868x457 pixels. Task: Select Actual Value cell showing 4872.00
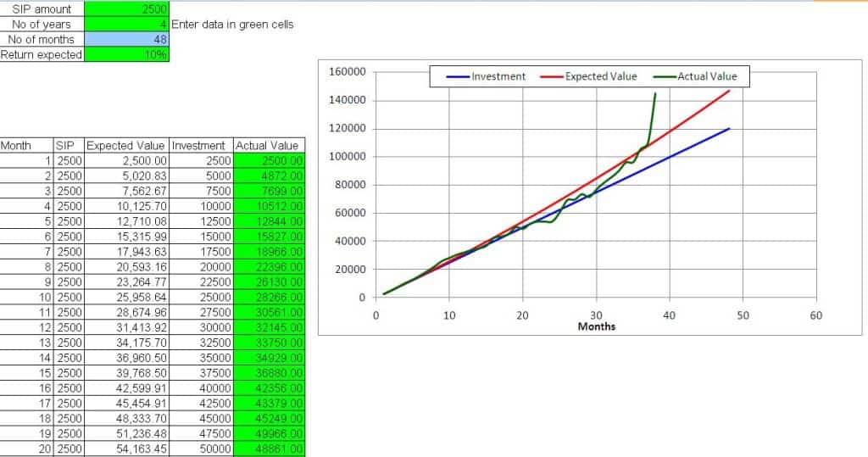pyautogui.click(x=268, y=176)
